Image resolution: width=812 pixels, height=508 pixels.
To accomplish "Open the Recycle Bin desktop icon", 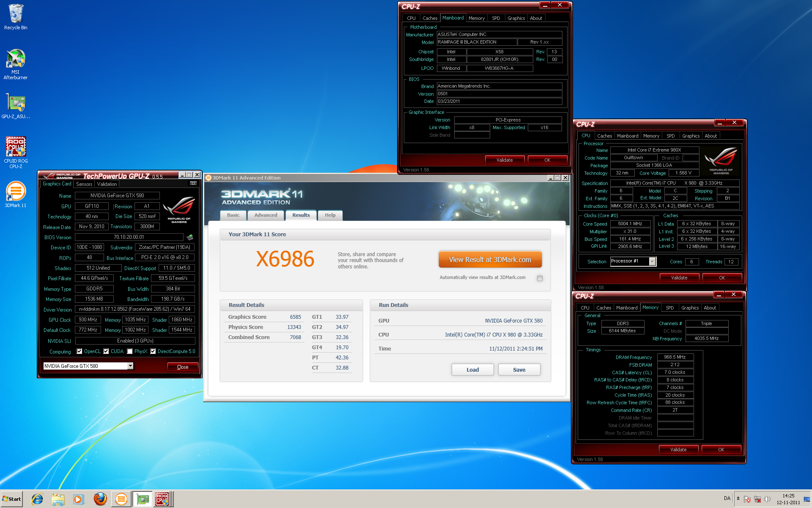I will click(x=16, y=17).
